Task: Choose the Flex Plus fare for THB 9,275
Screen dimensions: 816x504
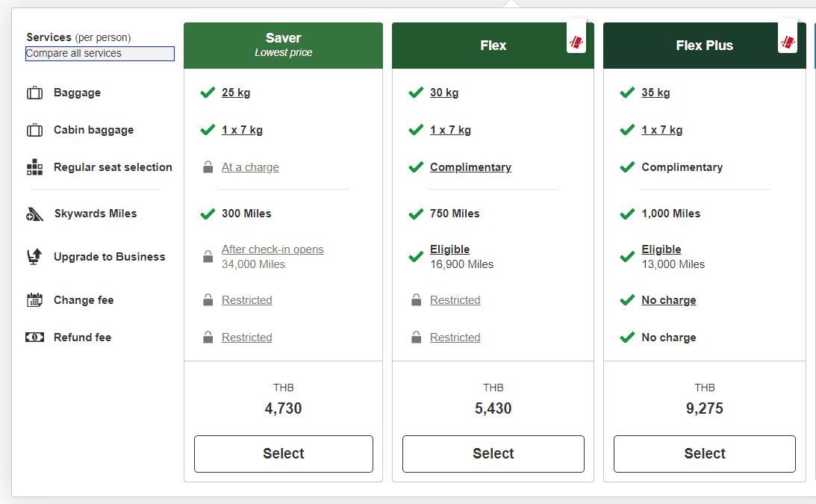Action: 704,453
